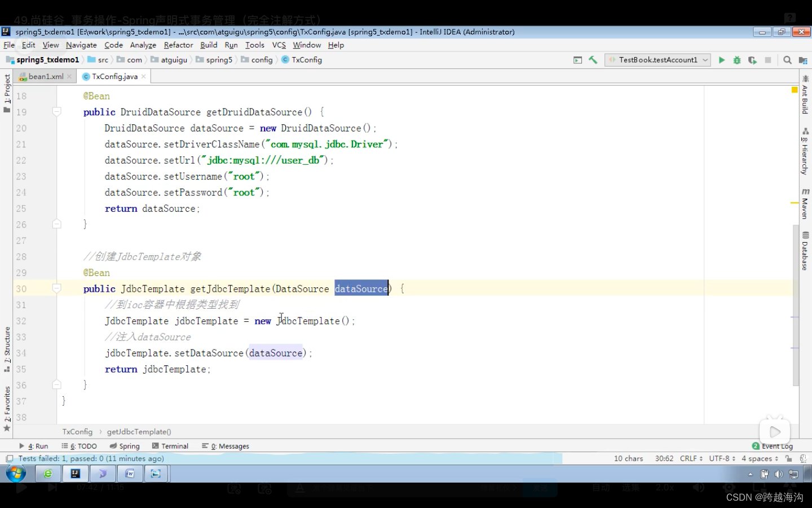Viewport: 812px width, 508px height.
Task: Run TestBook.testAccount1 with the green play icon
Action: click(x=721, y=60)
